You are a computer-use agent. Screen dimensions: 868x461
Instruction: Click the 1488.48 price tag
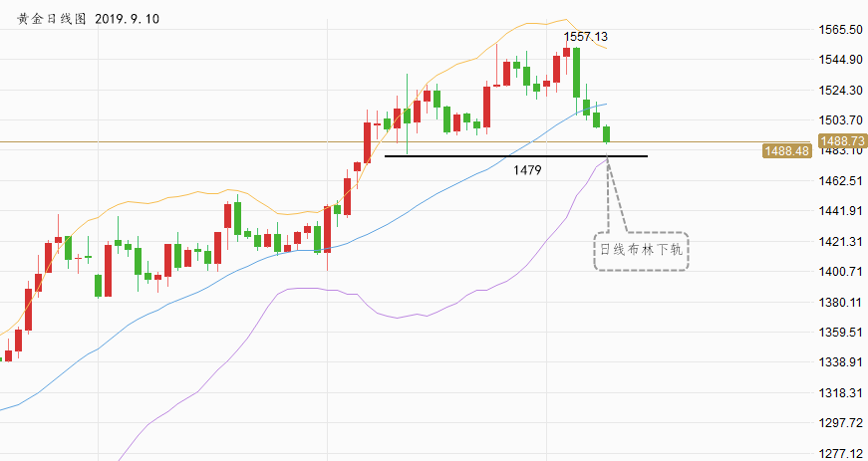(x=785, y=151)
